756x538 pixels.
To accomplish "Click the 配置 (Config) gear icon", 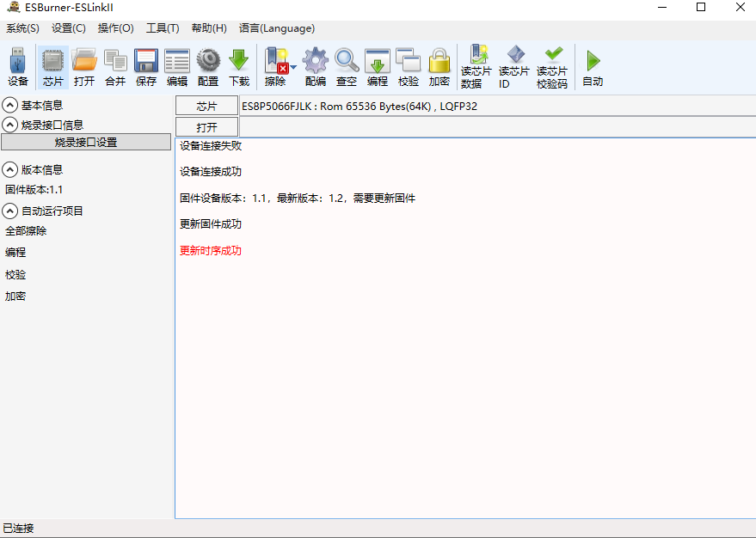I will pos(208,67).
